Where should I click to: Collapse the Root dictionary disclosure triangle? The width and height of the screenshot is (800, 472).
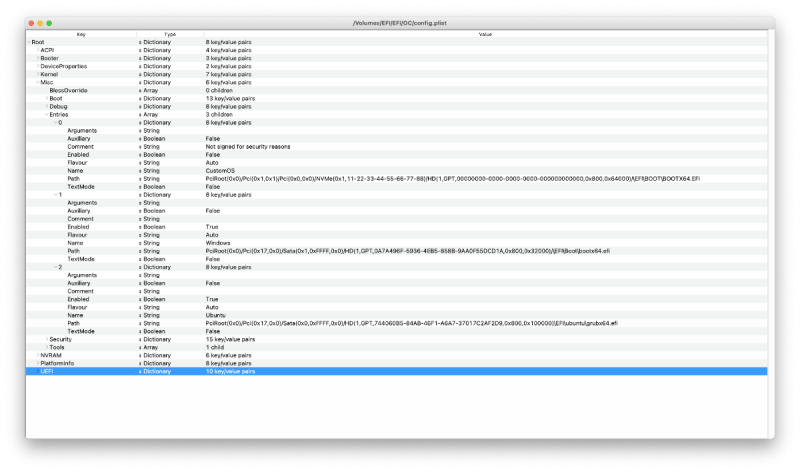(x=29, y=42)
